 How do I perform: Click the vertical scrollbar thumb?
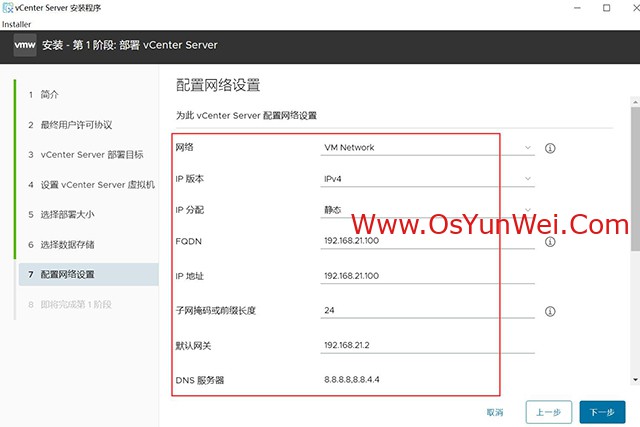(636, 179)
